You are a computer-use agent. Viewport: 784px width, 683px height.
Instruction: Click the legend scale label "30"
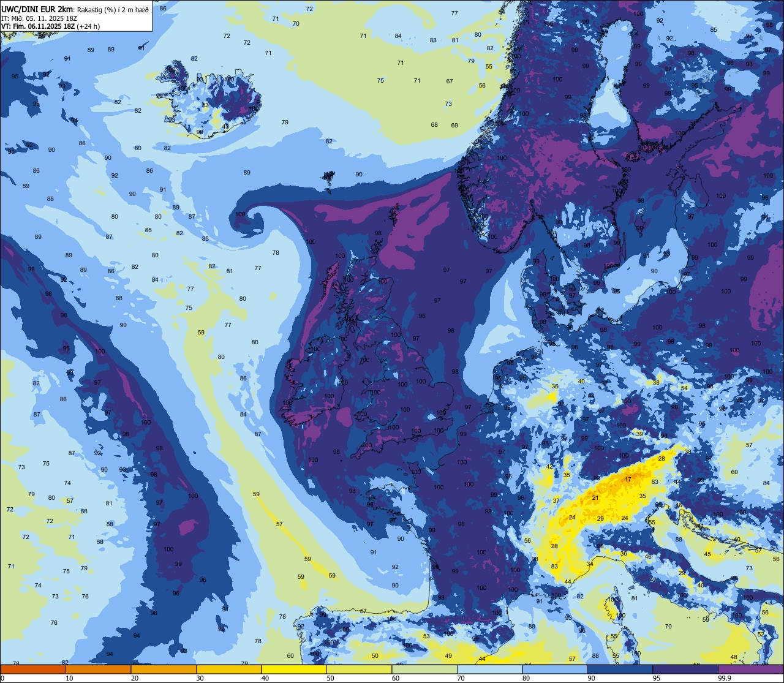tap(200, 678)
